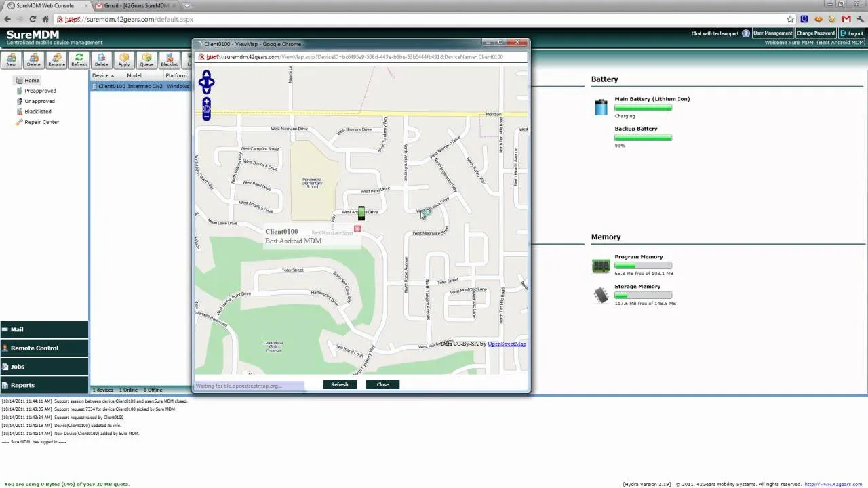The width and height of the screenshot is (868, 488).
Task: Click the '1 Online' status text
Action: (x=129, y=390)
